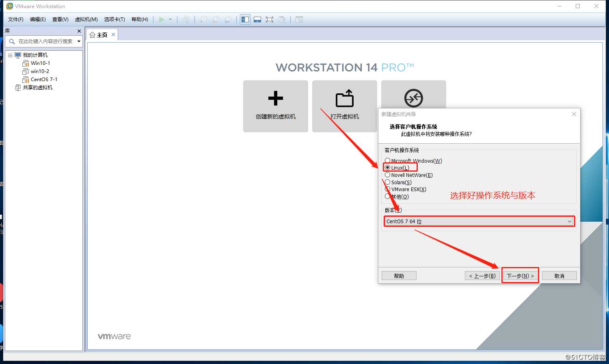Close the 主页 tab

113,34
